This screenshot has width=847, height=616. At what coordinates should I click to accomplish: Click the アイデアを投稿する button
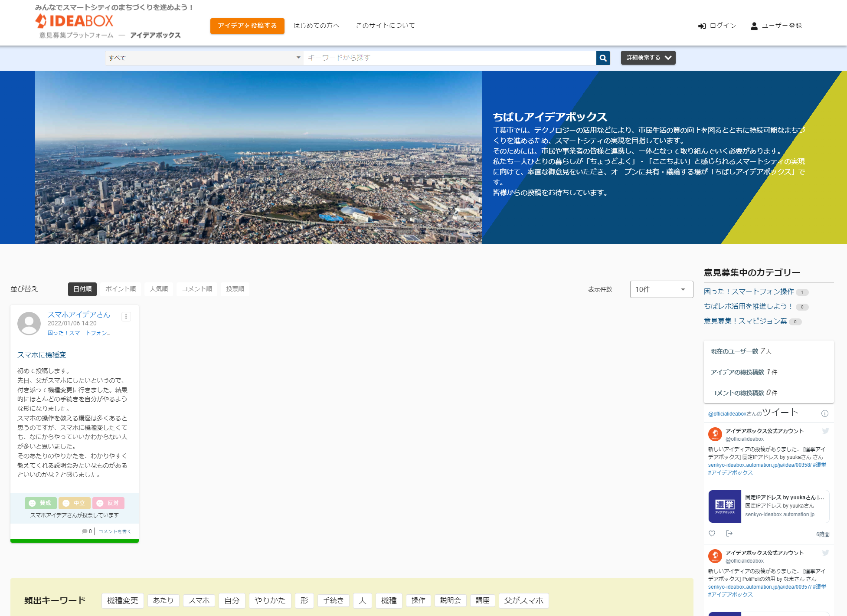tap(247, 26)
